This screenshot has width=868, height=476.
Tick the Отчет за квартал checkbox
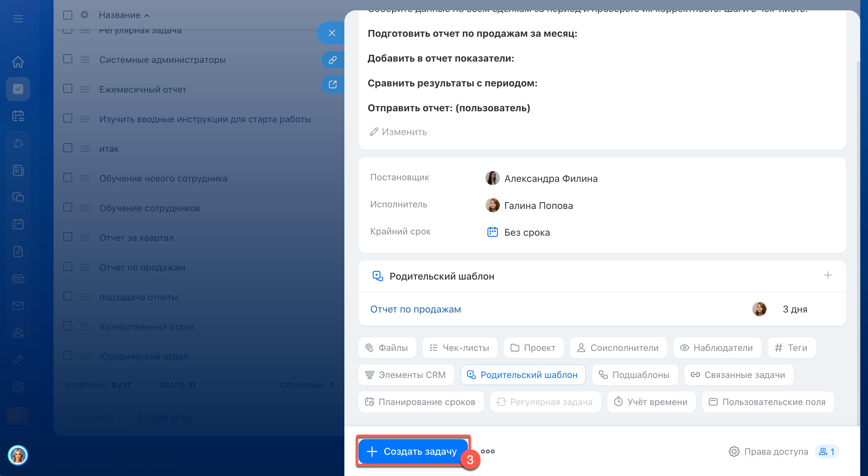pyautogui.click(x=68, y=237)
